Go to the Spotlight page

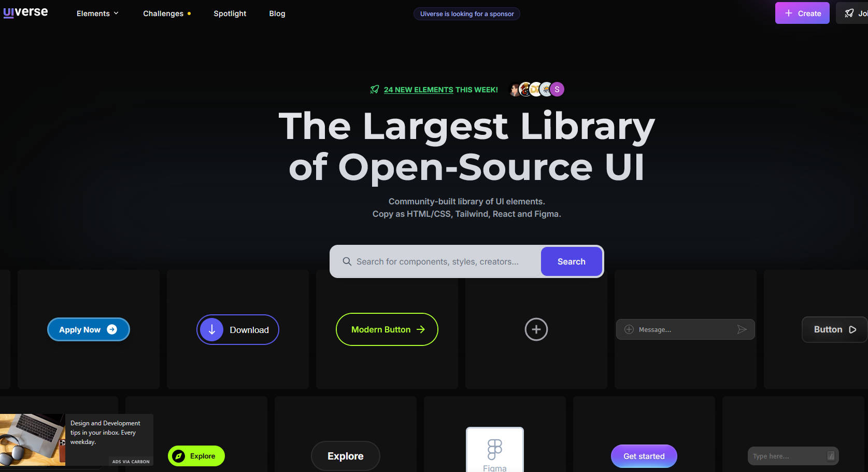tap(230, 13)
